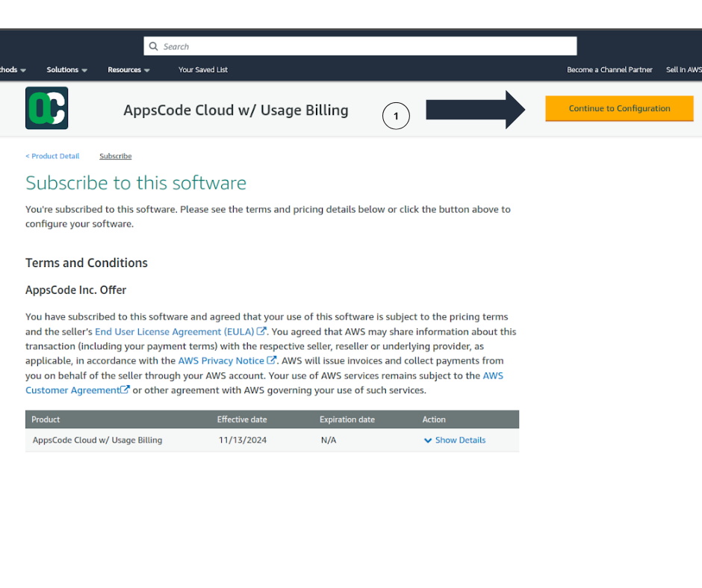
Task: Click the AppsCode green OC logo
Action: click(46, 108)
